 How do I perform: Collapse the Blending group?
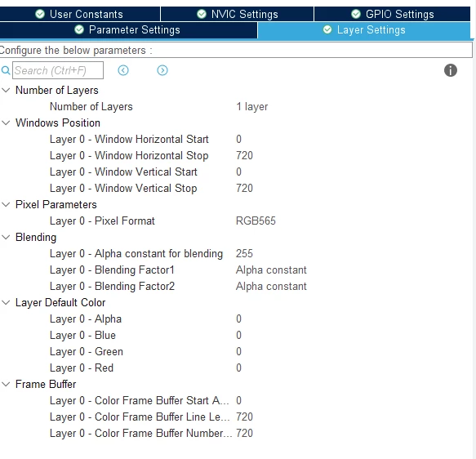[x=6, y=237]
